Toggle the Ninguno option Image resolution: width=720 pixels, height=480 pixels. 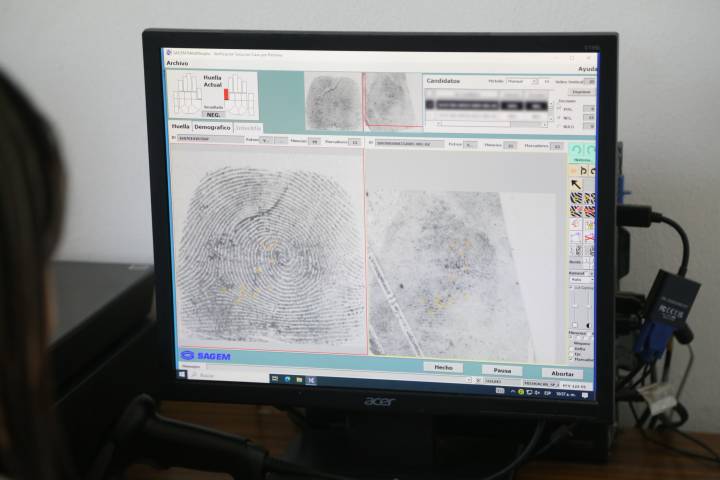pyautogui.click(x=572, y=343)
